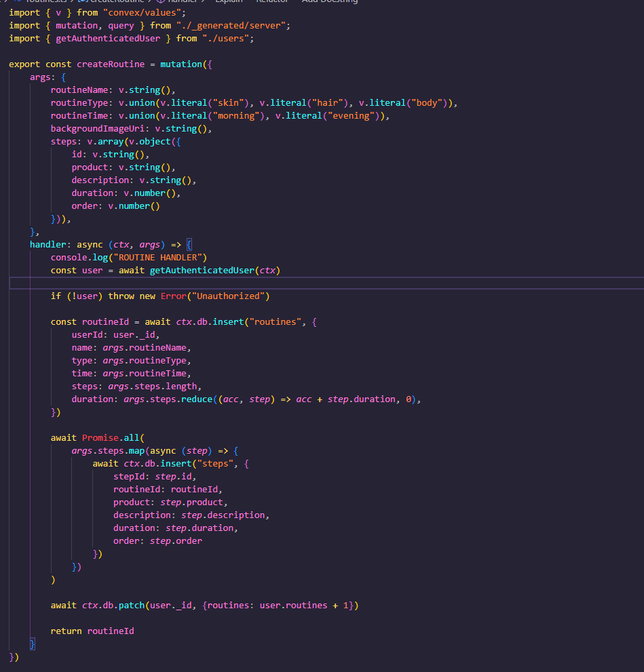Click the map method in args.steps.map
644x672 pixels.
click(137, 451)
